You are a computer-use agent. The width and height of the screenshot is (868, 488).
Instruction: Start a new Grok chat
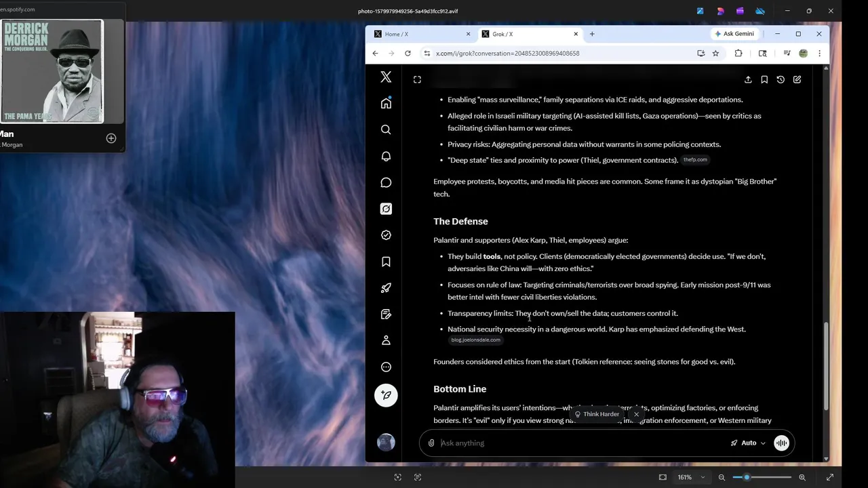[x=797, y=79]
